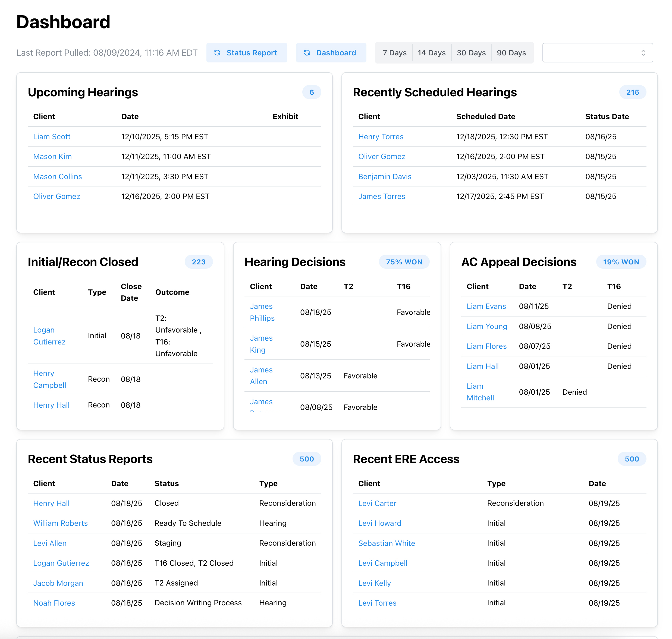
Task: Click the "75% WON" badge on Hearing Decisions
Action: [x=404, y=262]
